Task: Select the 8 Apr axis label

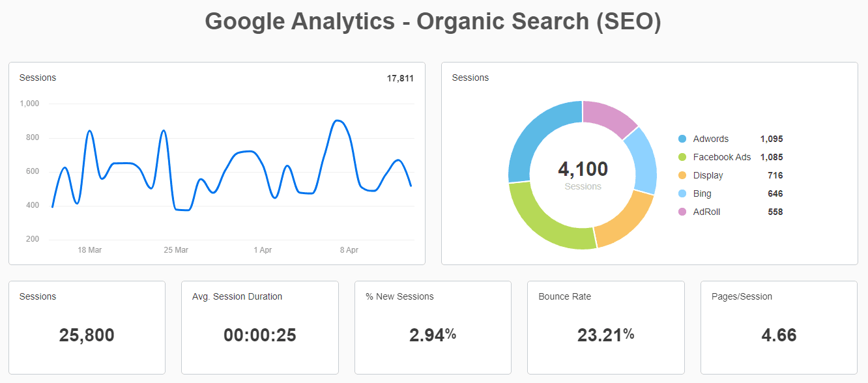Action: click(x=349, y=250)
